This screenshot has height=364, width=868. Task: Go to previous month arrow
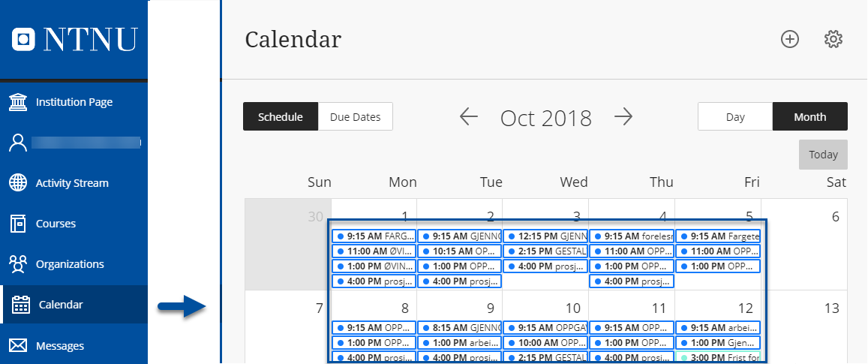click(x=469, y=117)
